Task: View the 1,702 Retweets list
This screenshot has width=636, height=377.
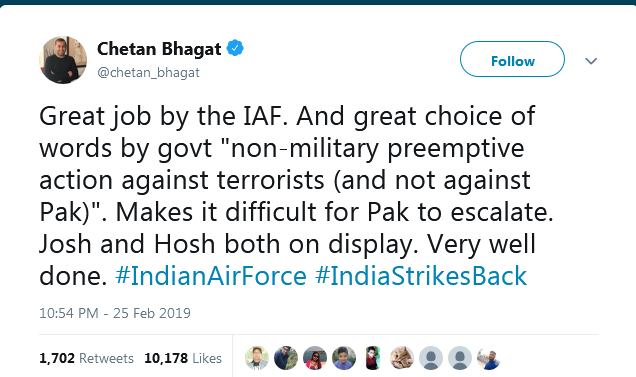Action: coord(86,358)
